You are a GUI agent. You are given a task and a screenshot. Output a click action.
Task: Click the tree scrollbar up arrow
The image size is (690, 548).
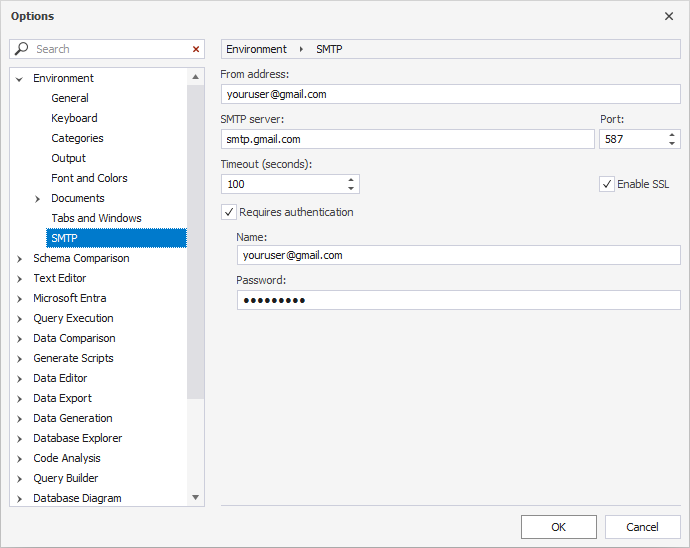pos(195,77)
